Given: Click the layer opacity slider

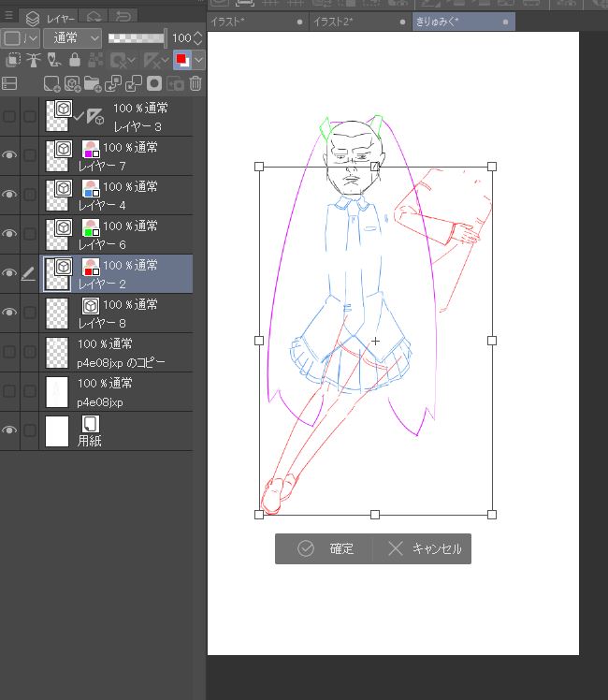Looking at the screenshot, I should click(x=136, y=37).
